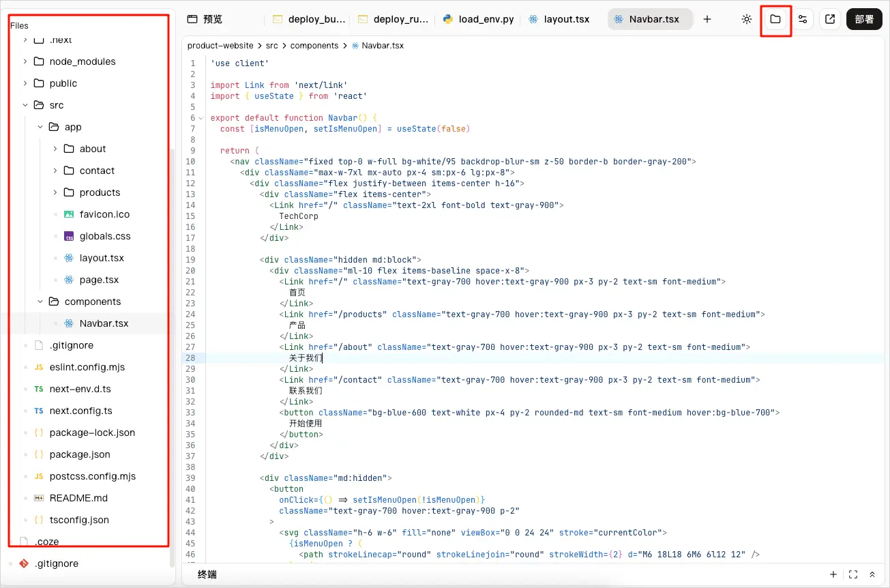Image resolution: width=890 pixels, height=588 pixels.
Task: Add a new terminal with the plus icon
Action: [833, 574]
